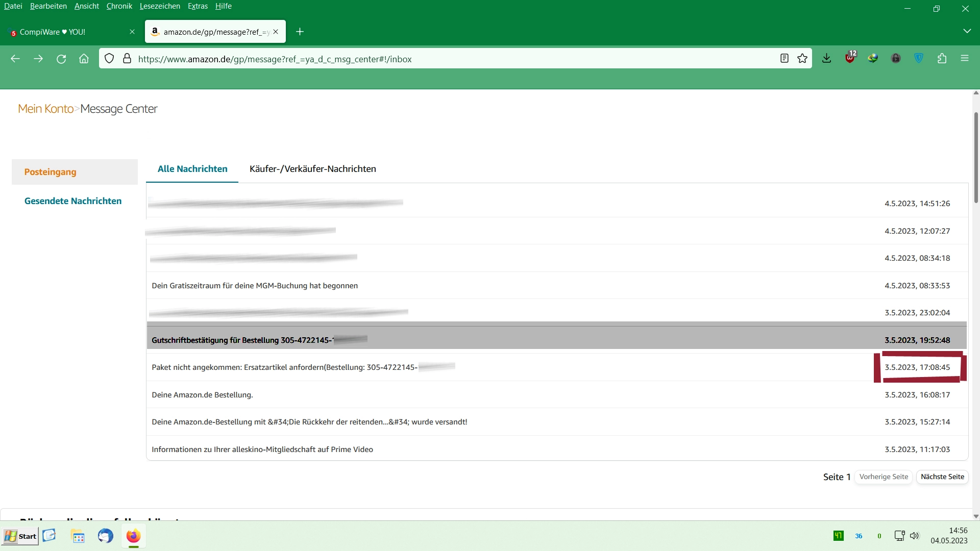Viewport: 980px width, 551px height.
Task: Open the Bearbeiten menu
Action: pos(48,6)
